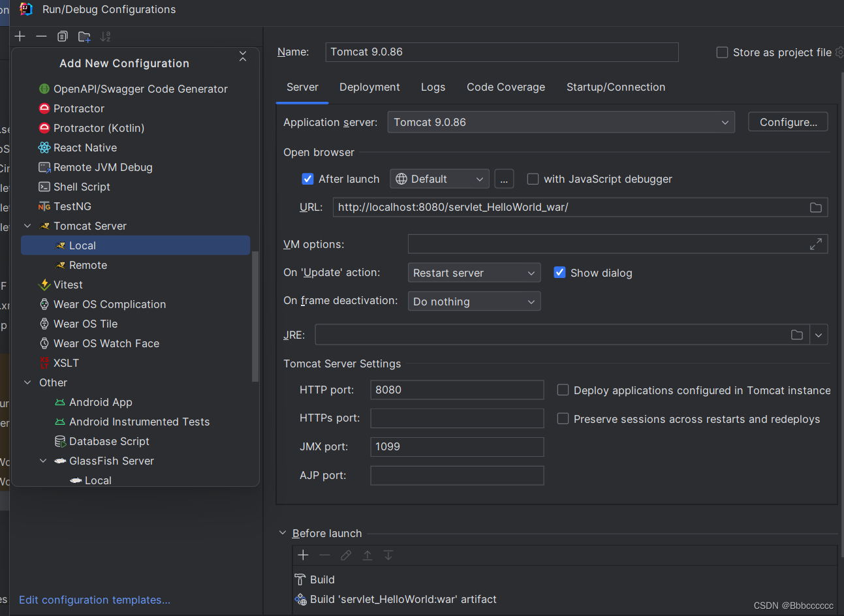This screenshot has height=616, width=844.
Task: Open project file storage settings gear
Action: point(839,52)
